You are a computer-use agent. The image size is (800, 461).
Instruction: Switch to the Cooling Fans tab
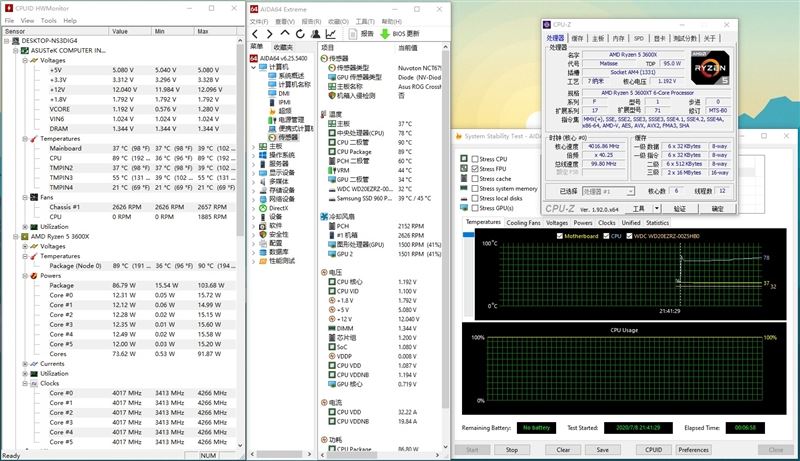523,223
